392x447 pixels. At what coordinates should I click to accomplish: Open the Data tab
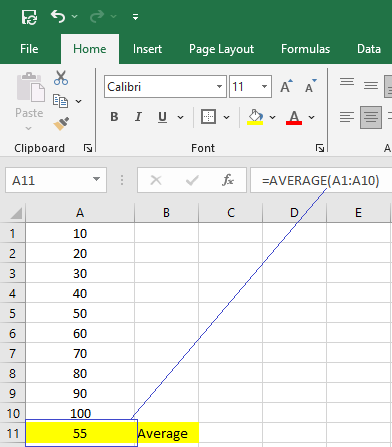(369, 49)
